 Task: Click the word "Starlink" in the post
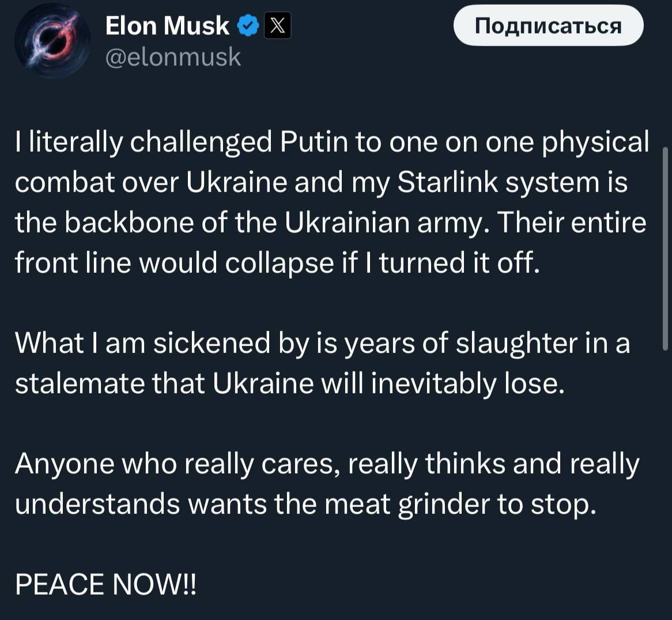[441, 182]
